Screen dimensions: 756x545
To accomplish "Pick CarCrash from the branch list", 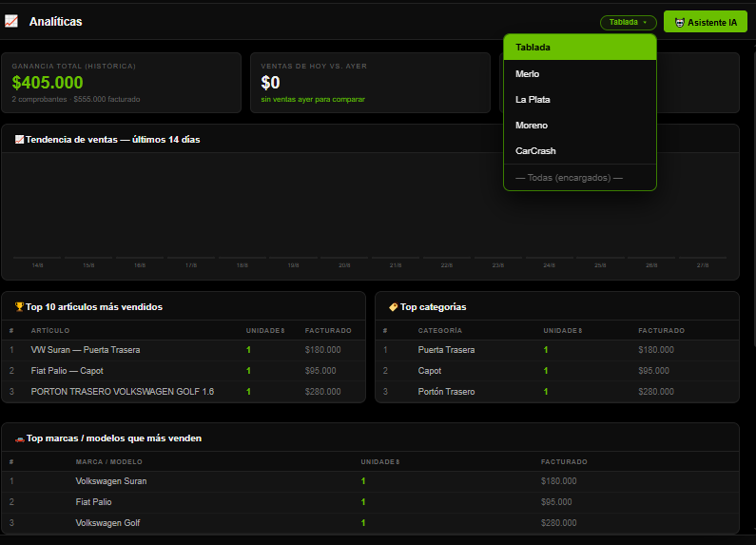I will coord(580,151).
